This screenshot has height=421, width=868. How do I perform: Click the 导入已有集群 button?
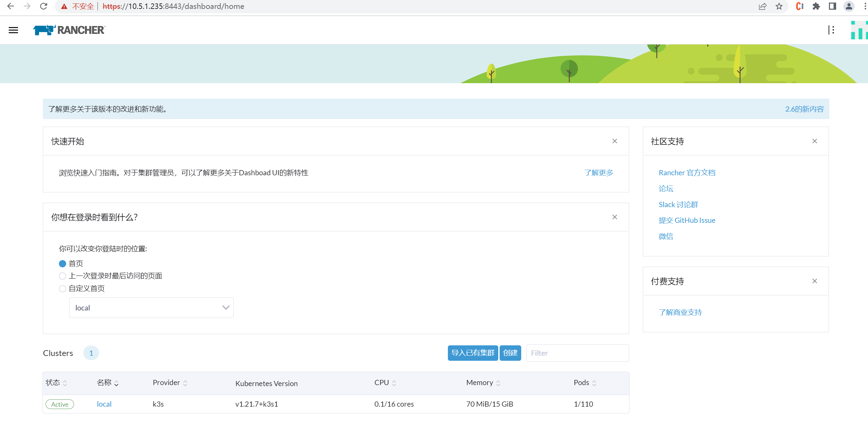point(473,353)
